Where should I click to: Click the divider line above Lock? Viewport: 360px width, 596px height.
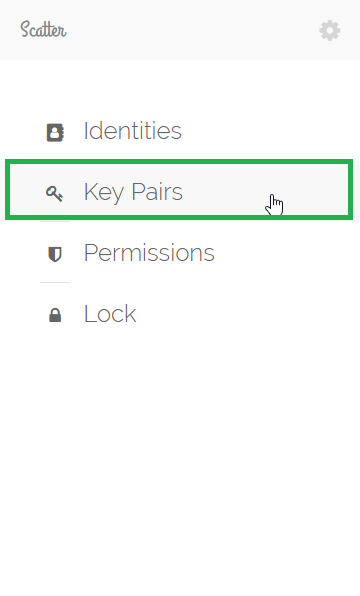point(55,282)
